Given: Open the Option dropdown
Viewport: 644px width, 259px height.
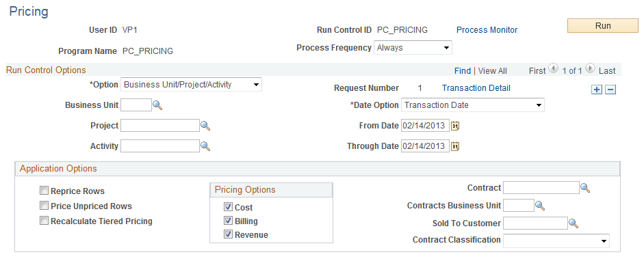Looking at the screenshot, I should (x=192, y=85).
